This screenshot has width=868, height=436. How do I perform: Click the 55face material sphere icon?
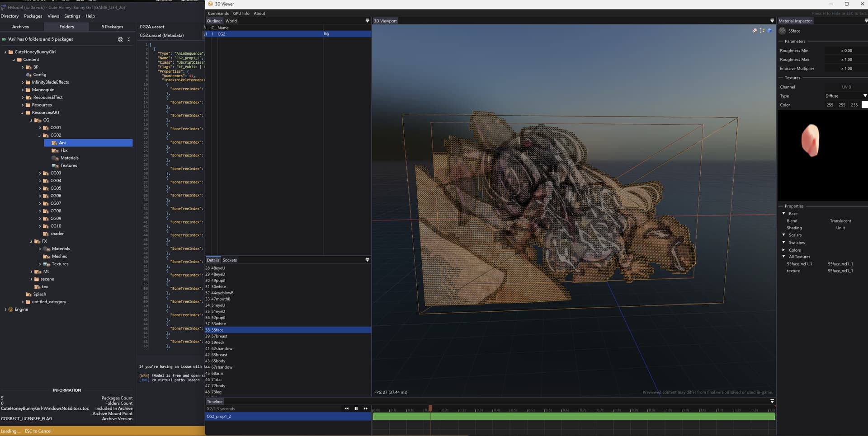pyautogui.click(x=783, y=31)
